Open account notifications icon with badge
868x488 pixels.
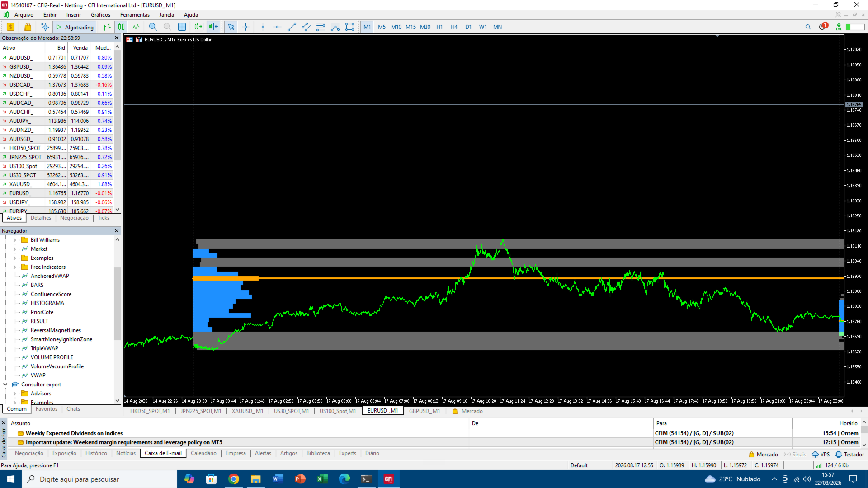tap(823, 27)
